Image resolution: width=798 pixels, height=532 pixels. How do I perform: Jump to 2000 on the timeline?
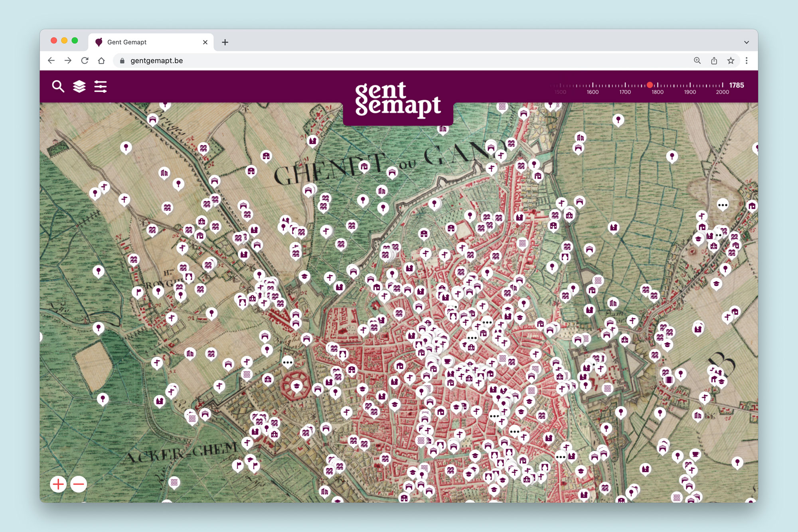click(723, 92)
